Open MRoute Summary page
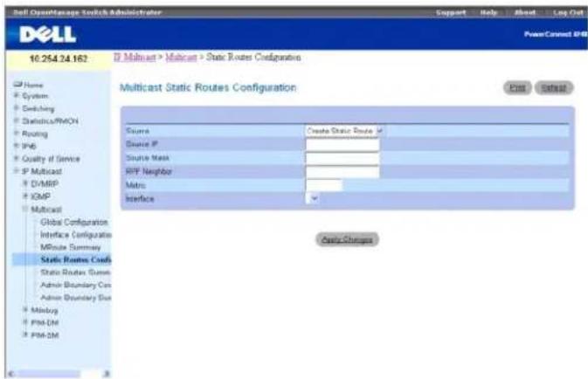588x379 pixels. tap(71, 247)
